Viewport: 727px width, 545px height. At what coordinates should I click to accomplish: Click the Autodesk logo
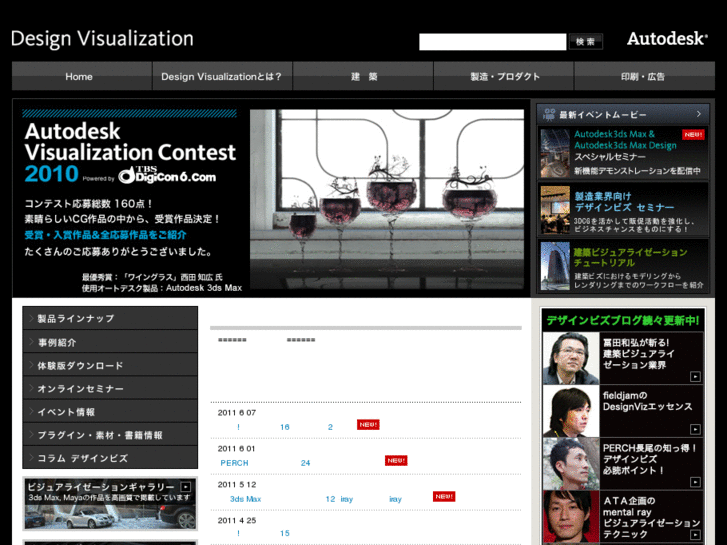(x=667, y=39)
